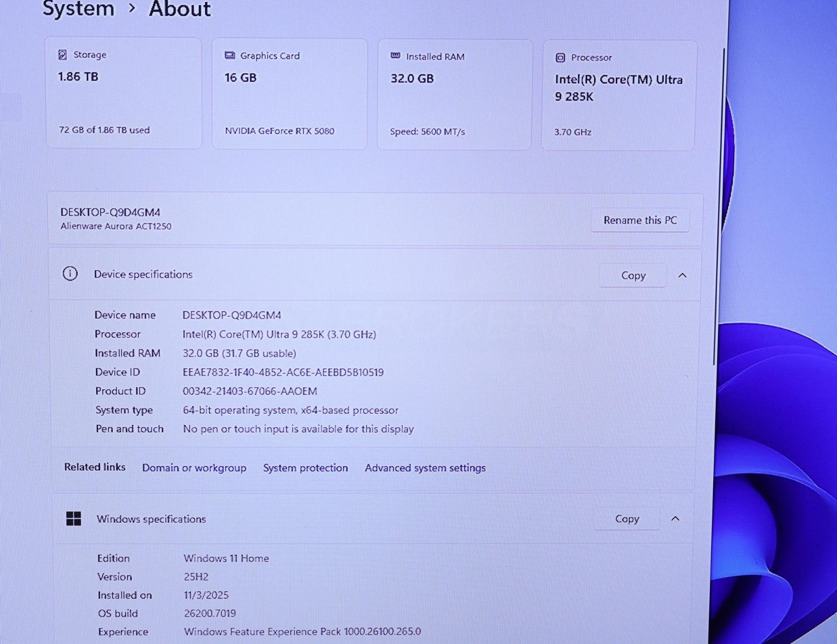Open Advanced system settings link
The image size is (837, 644).
[x=425, y=468]
